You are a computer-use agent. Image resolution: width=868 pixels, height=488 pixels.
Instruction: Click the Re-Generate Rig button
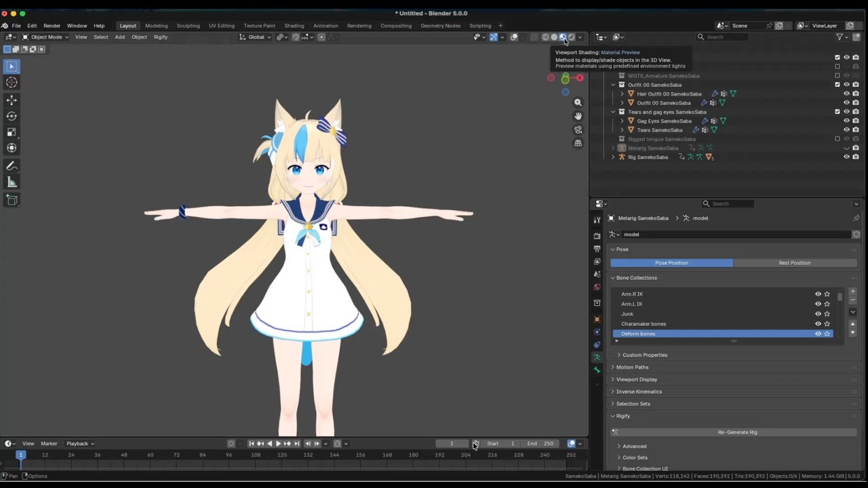[734, 432]
